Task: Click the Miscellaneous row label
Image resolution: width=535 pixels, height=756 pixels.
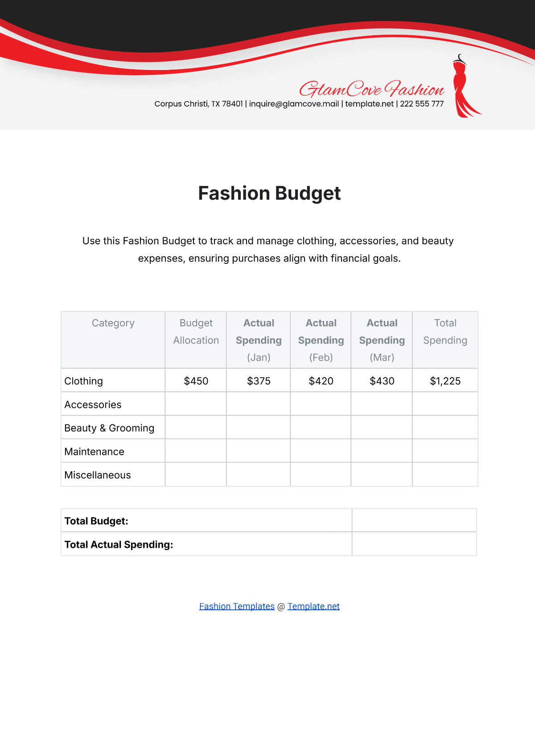Action: pos(98,475)
